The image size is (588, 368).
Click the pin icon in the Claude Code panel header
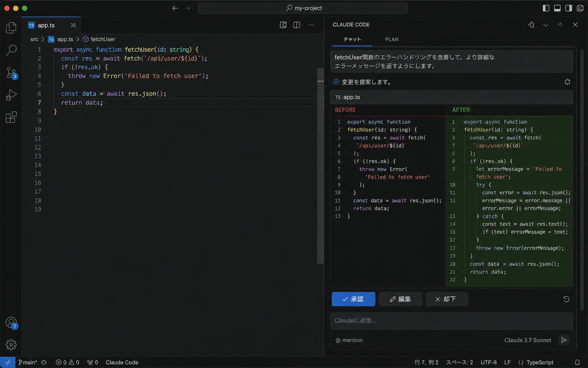[531, 24]
